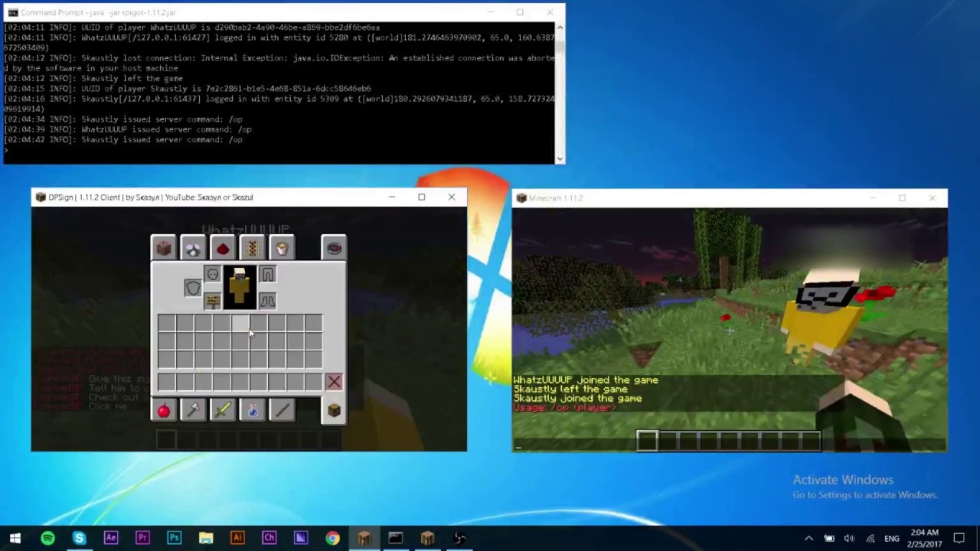Open Spotify from the taskbar
The width and height of the screenshot is (980, 551).
(47, 538)
